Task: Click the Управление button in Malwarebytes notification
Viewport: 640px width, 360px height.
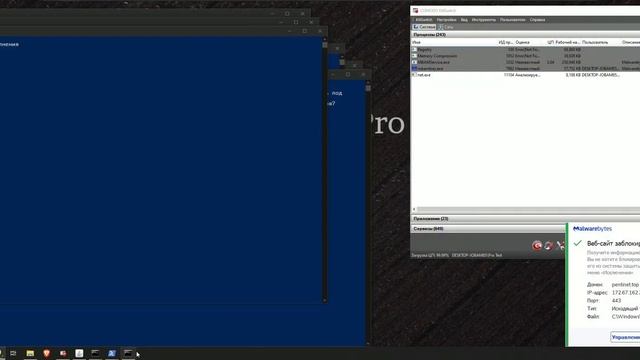Action: (625, 337)
